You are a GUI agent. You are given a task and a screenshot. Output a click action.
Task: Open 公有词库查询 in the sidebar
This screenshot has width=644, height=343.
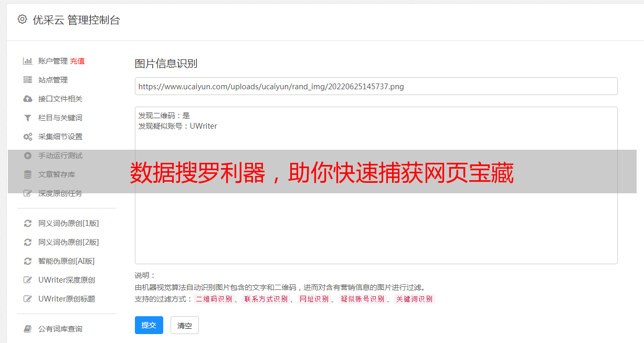(60, 329)
